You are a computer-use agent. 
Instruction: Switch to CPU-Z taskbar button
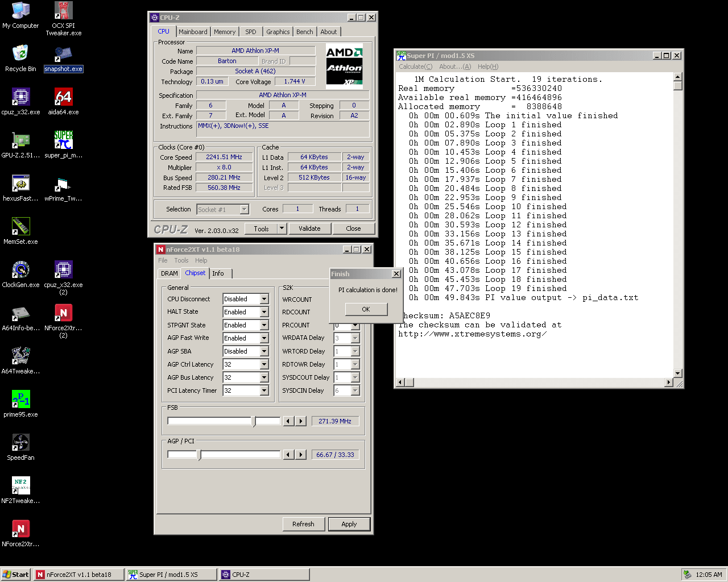click(x=264, y=575)
